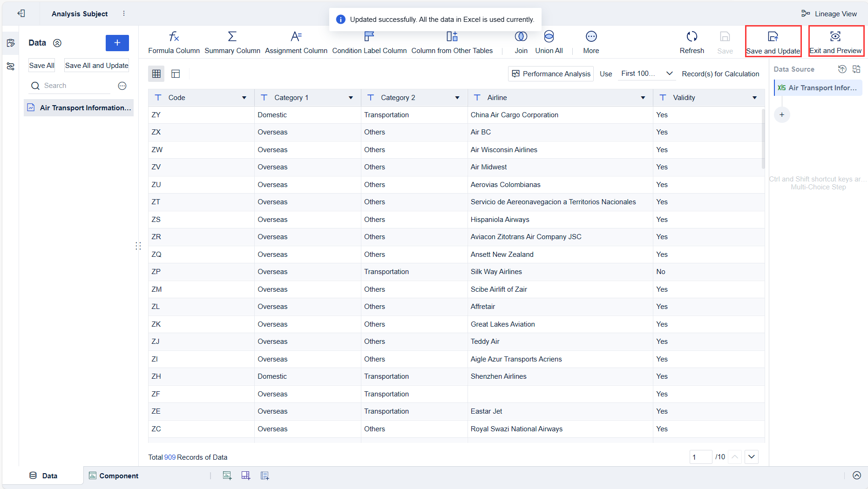
Task: Click the Join tables icon
Action: (x=521, y=37)
